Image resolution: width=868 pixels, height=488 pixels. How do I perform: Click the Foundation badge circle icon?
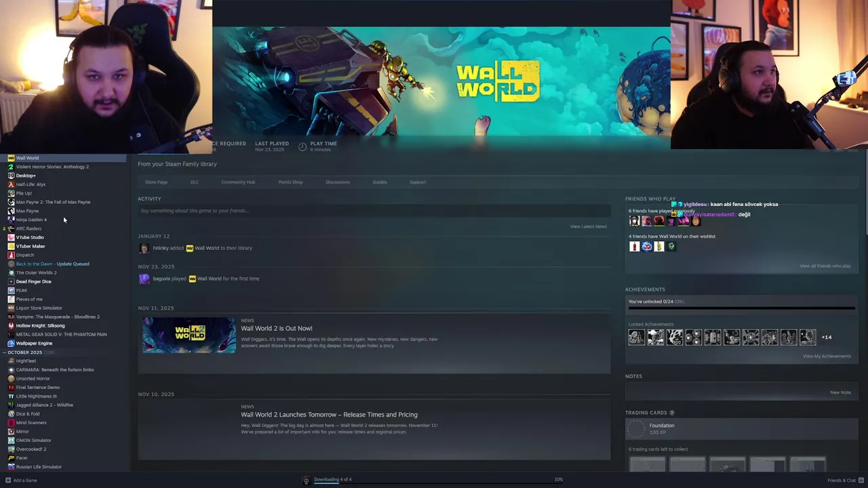point(636,428)
